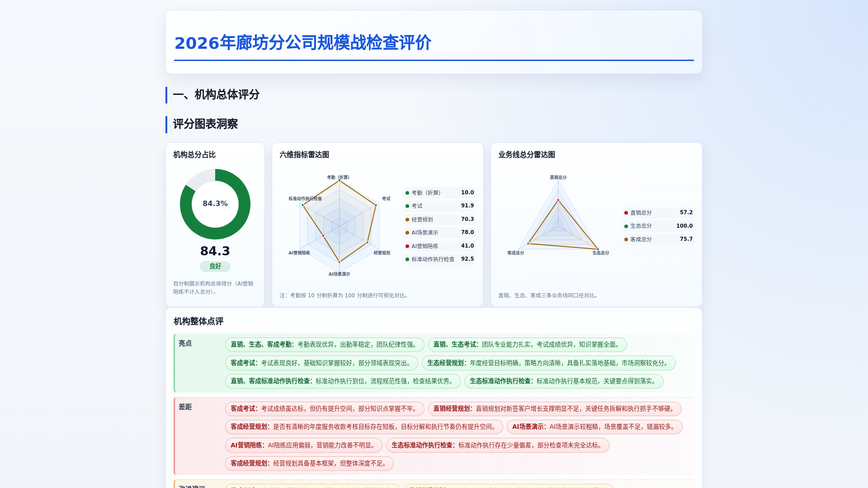Click the six-axis radar chart polygon
The width and height of the screenshot is (868, 488).
(339, 221)
